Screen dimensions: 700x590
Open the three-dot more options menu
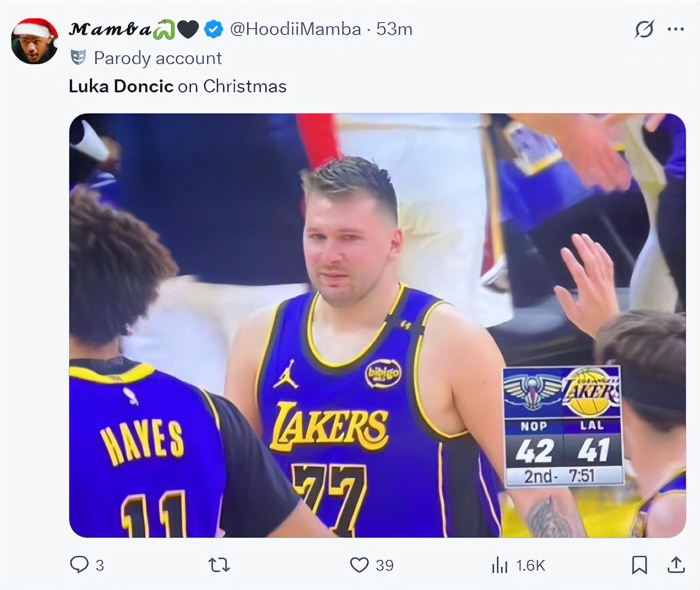coord(675,29)
